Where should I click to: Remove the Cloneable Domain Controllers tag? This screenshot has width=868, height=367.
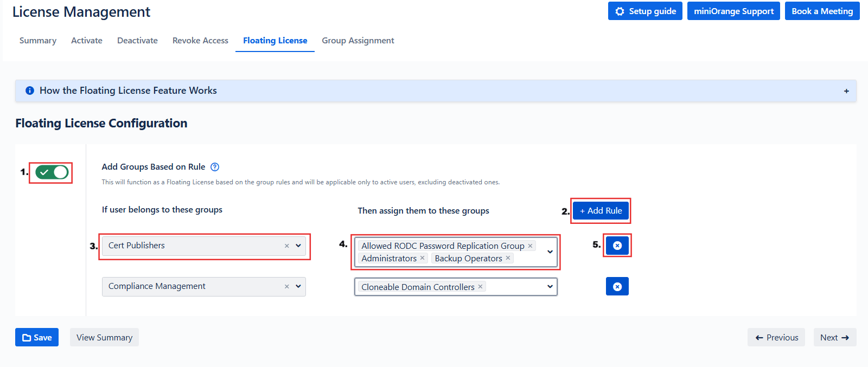point(480,287)
